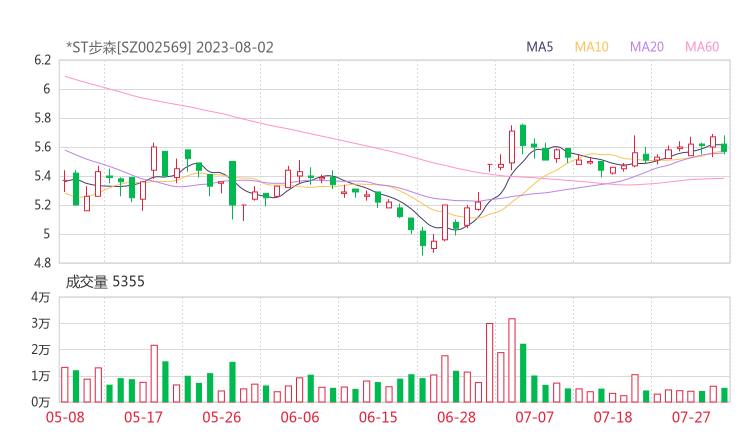Select the 5 price axis label

[x=46, y=234]
